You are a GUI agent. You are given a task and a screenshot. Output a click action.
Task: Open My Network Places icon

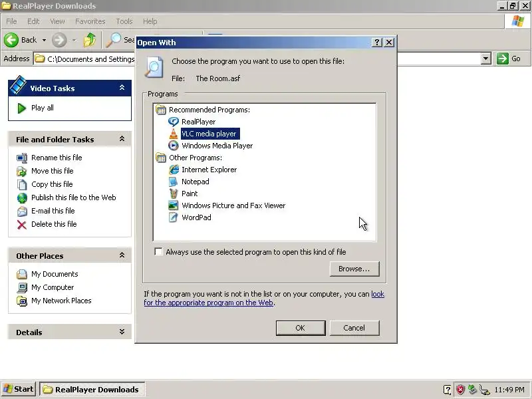(x=22, y=301)
